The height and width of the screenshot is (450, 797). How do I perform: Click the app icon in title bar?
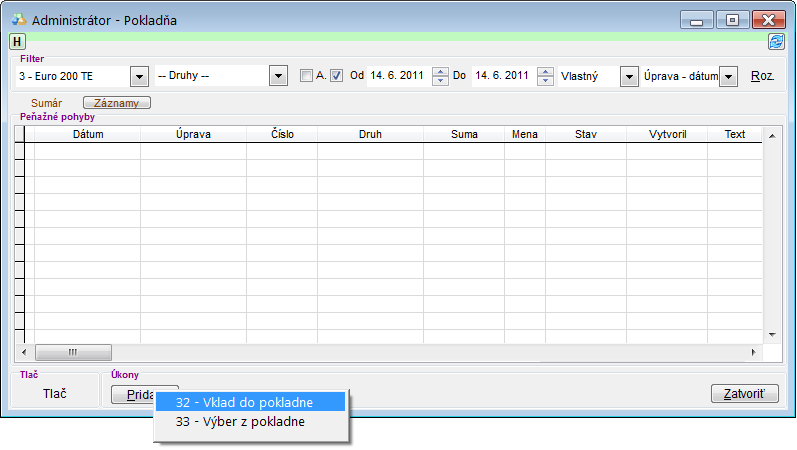click(x=19, y=19)
